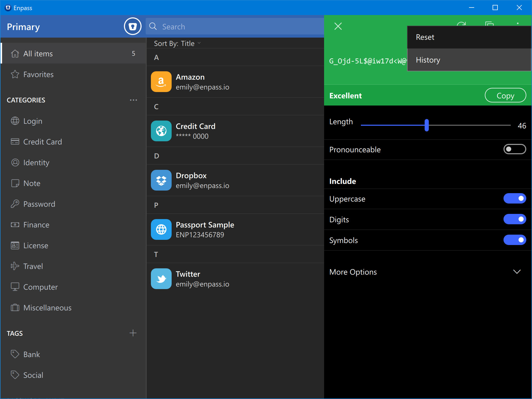
Task: Expand More Options chevron
Action: [x=517, y=272]
